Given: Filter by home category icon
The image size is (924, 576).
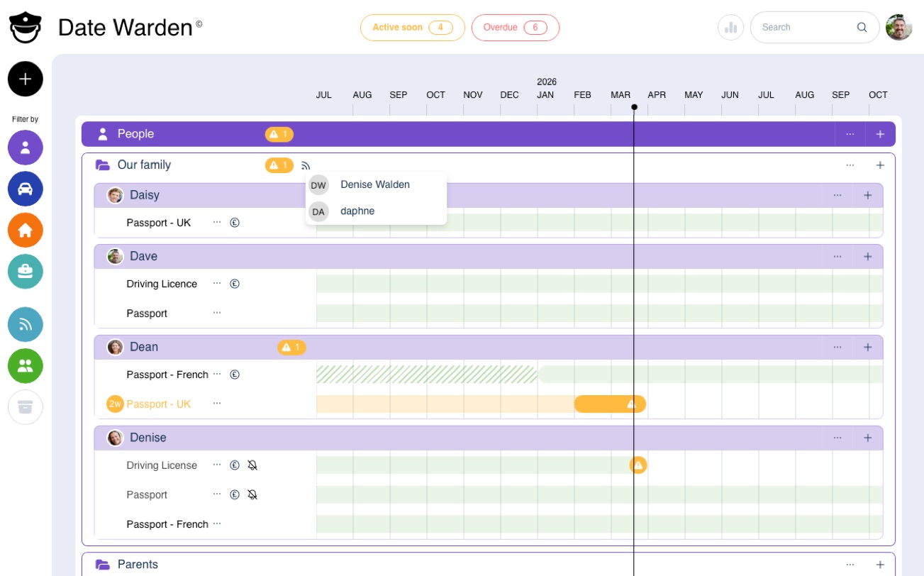Looking at the screenshot, I should coord(26,230).
